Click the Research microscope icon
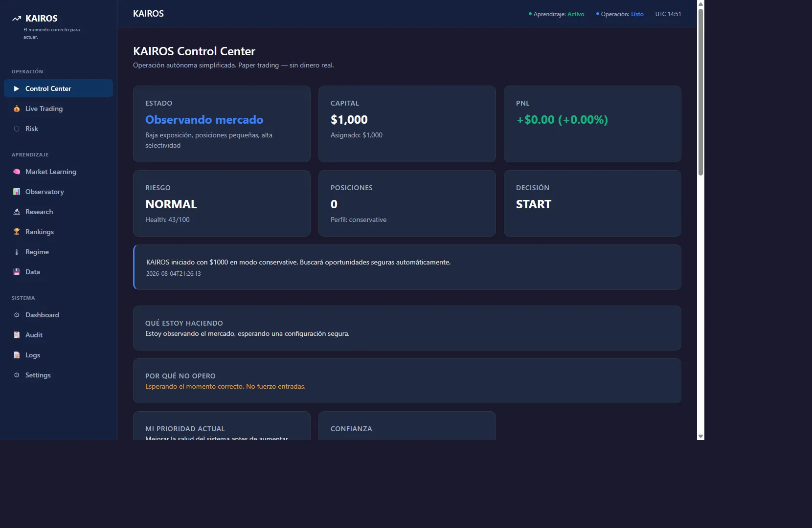 pos(17,212)
